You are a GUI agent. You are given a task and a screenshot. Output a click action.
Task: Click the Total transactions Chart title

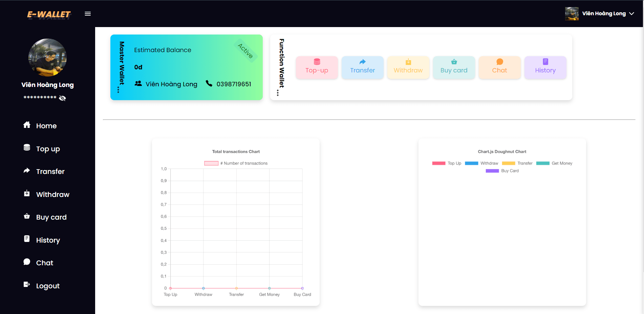pyautogui.click(x=236, y=152)
